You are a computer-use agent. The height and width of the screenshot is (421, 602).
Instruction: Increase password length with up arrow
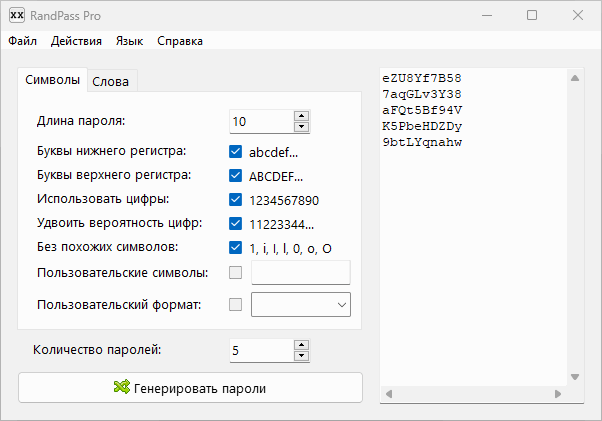pyautogui.click(x=301, y=116)
